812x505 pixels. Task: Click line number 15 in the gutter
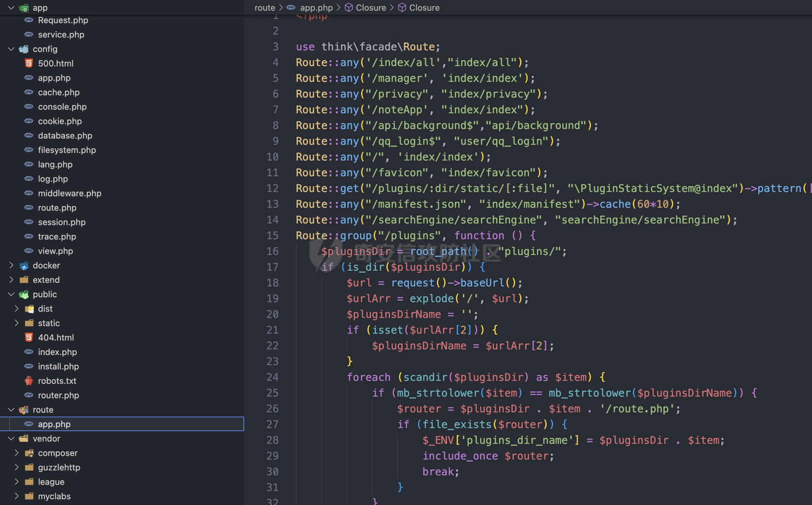[272, 236]
